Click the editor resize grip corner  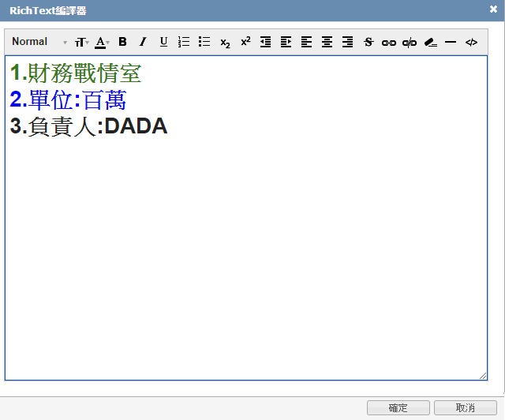tap(483, 376)
